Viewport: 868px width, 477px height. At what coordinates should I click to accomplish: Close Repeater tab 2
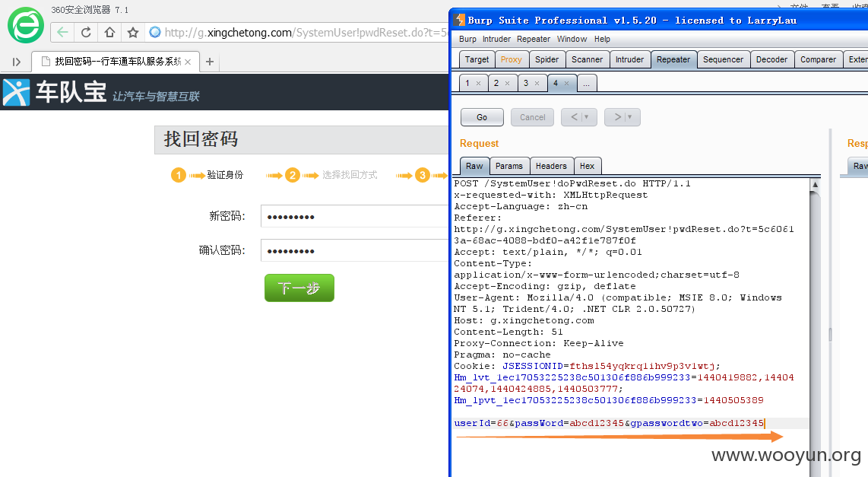pos(507,83)
